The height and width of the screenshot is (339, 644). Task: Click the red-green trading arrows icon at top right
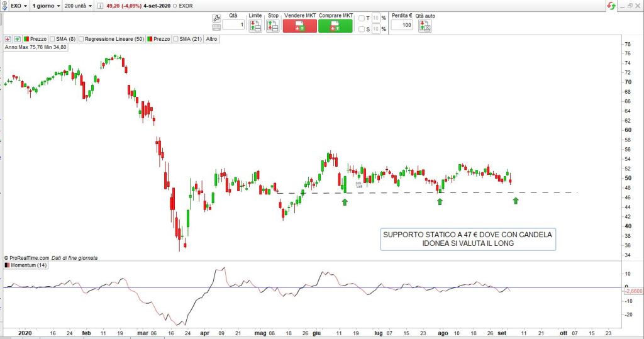pyautogui.click(x=611, y=5)
